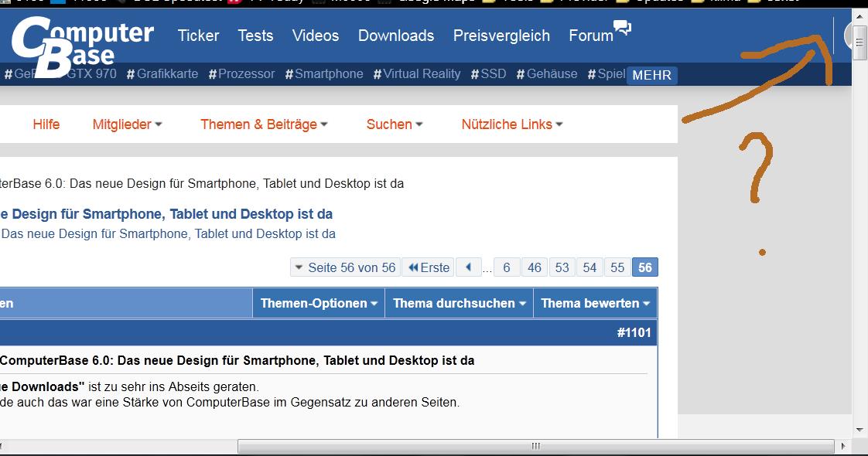This screenshot has width=868, height=456.
Task: Open Ticker section
Action: pos(198,36)
